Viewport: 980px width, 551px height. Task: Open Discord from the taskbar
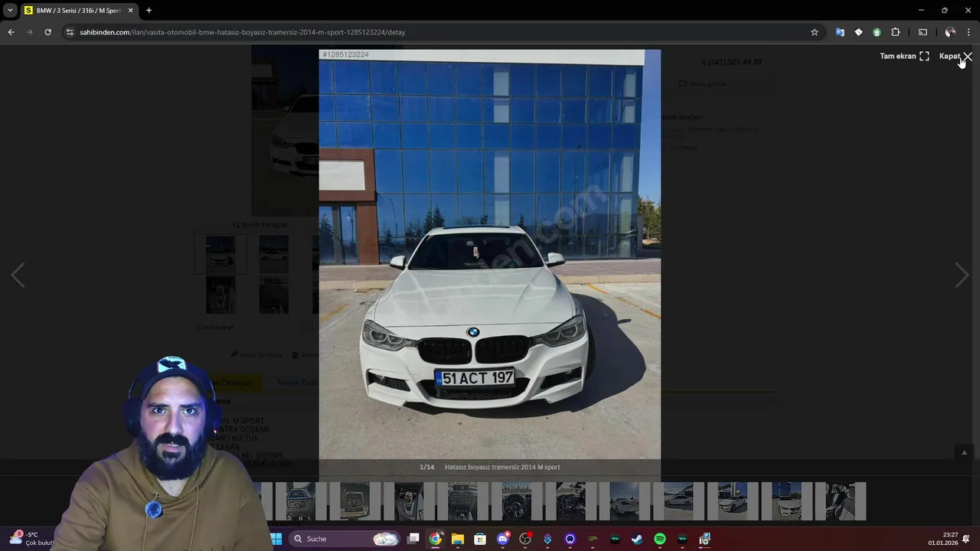503,539
